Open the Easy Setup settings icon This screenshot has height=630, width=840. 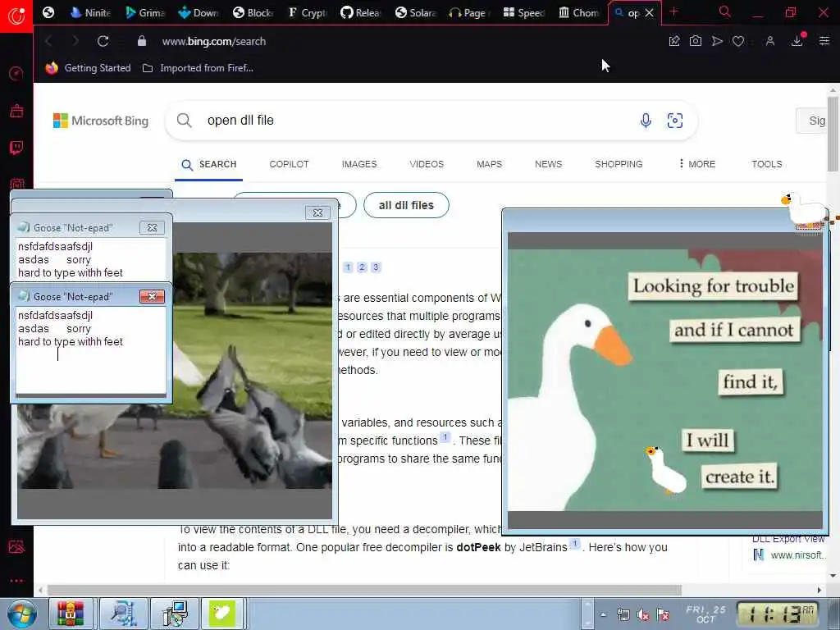pyautogui.click(x=824, y=41)
